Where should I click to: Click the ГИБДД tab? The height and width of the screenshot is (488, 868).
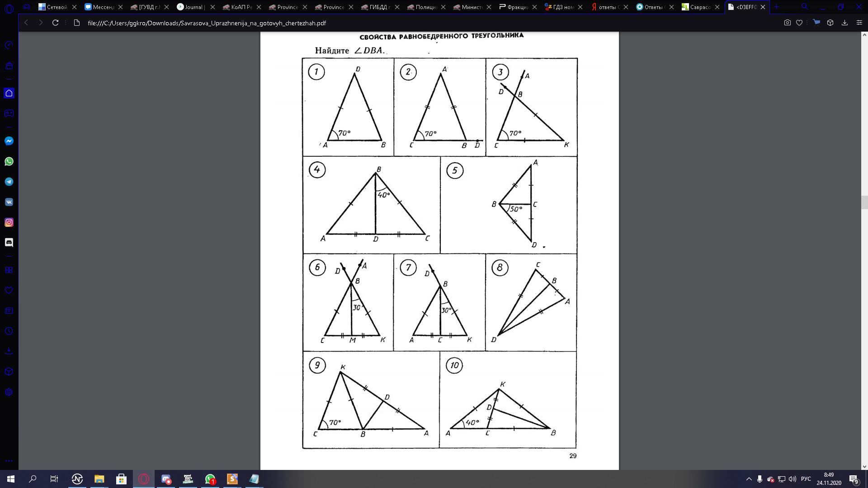(x=381, y=7)
